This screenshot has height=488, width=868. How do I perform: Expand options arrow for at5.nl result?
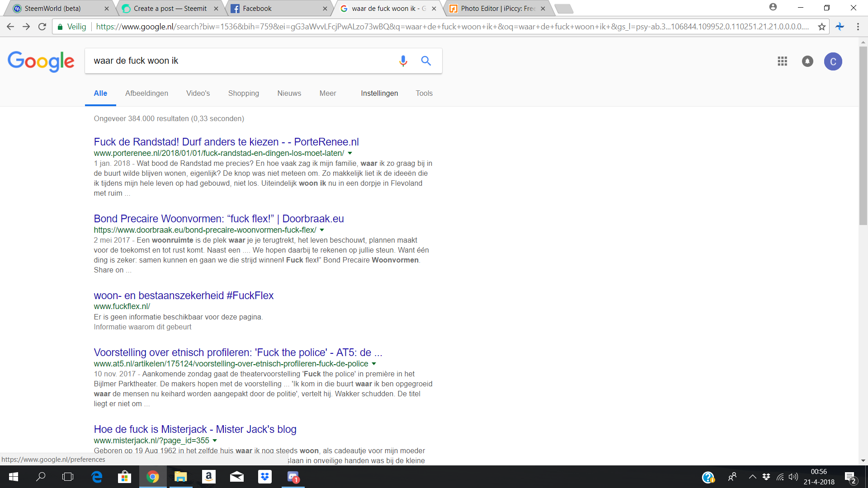374,364
